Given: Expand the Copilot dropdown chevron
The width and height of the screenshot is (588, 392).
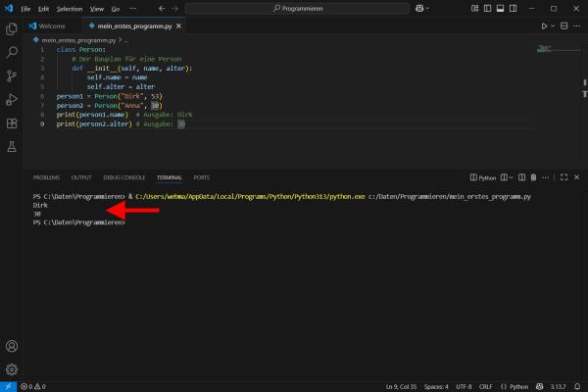Looking at the screenshot, I should (427, 8).
